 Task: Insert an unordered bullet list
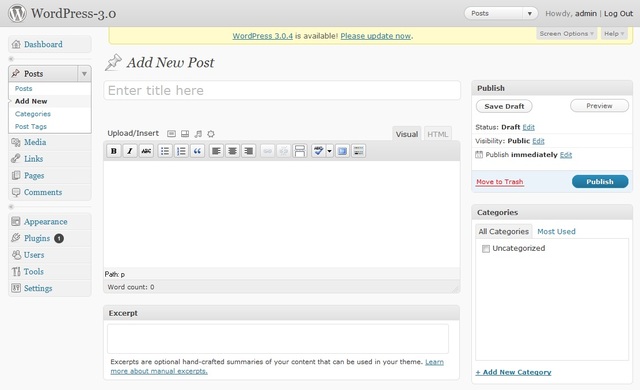tap(165, 151)
